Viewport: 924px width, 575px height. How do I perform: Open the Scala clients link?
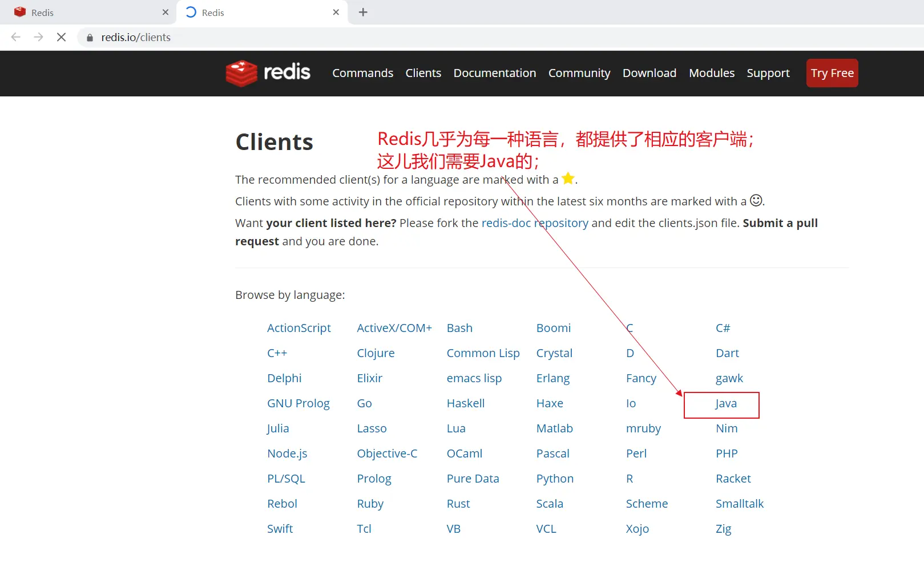point(550,504)
